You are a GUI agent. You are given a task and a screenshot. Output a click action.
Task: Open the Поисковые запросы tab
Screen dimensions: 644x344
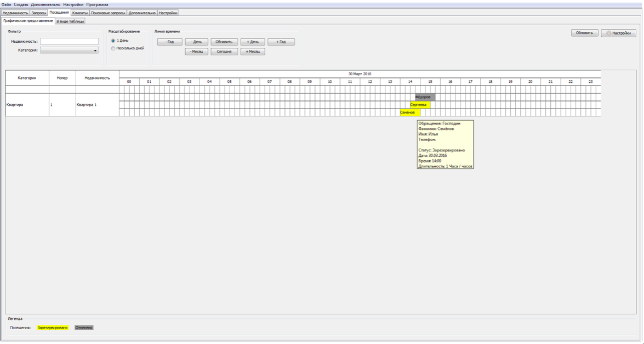(108, 13)
